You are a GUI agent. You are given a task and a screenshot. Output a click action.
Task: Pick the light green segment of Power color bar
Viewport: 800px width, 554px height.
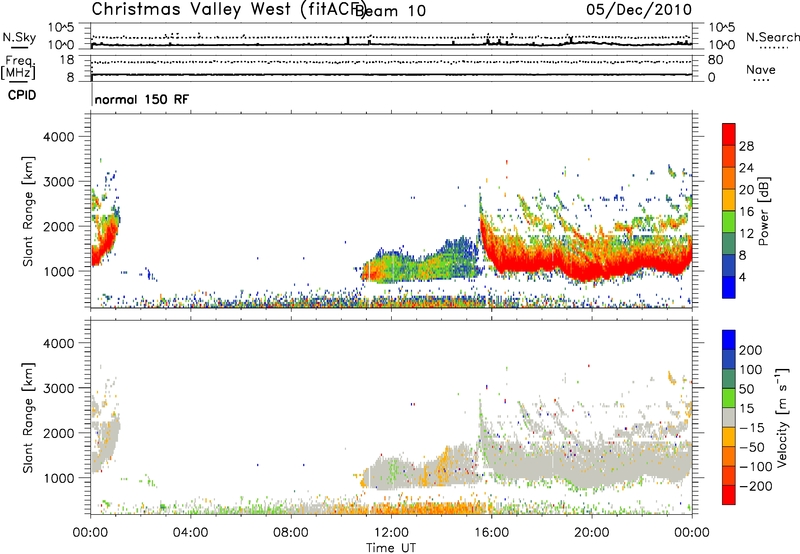729,221
